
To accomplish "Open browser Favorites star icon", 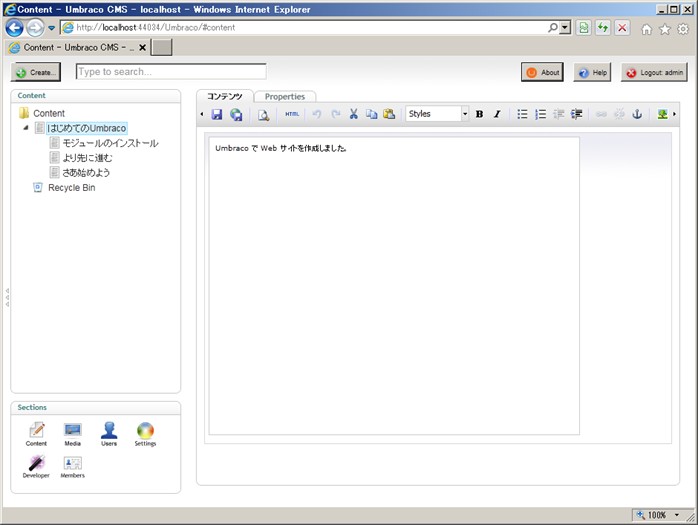I will pyautogui.click(x=665, y=29).
